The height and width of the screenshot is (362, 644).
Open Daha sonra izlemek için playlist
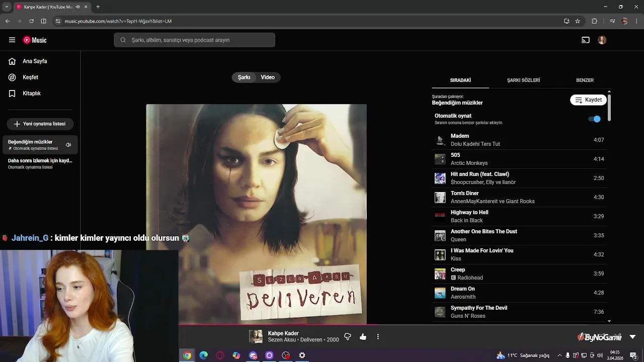click(40, 163)
